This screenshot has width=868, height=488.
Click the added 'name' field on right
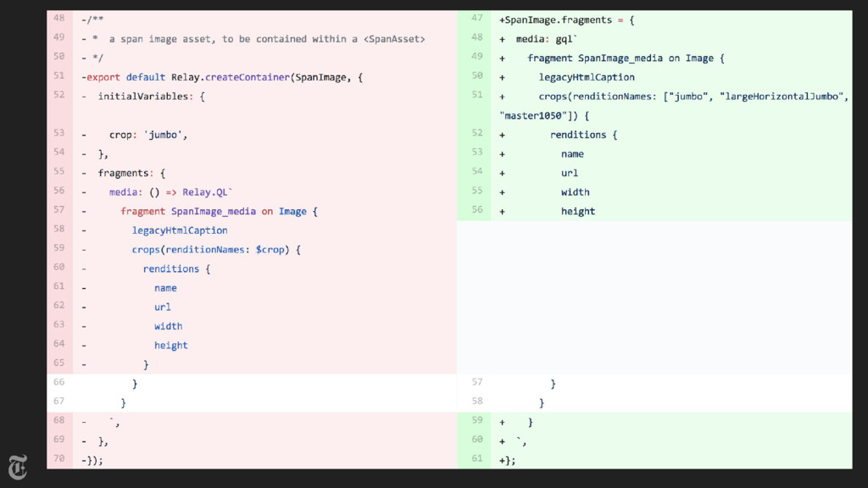click(x=572, y=154)
